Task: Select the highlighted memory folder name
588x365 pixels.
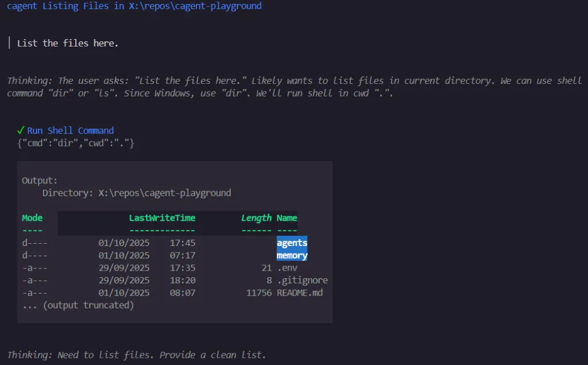Action: tap(292, 255)
